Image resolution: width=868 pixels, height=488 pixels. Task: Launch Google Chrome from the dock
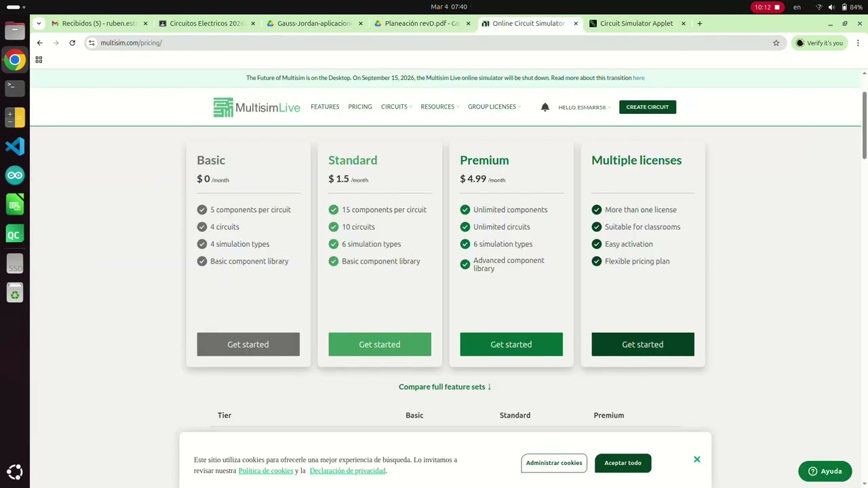pyautogui.click(x=15, y=60)
